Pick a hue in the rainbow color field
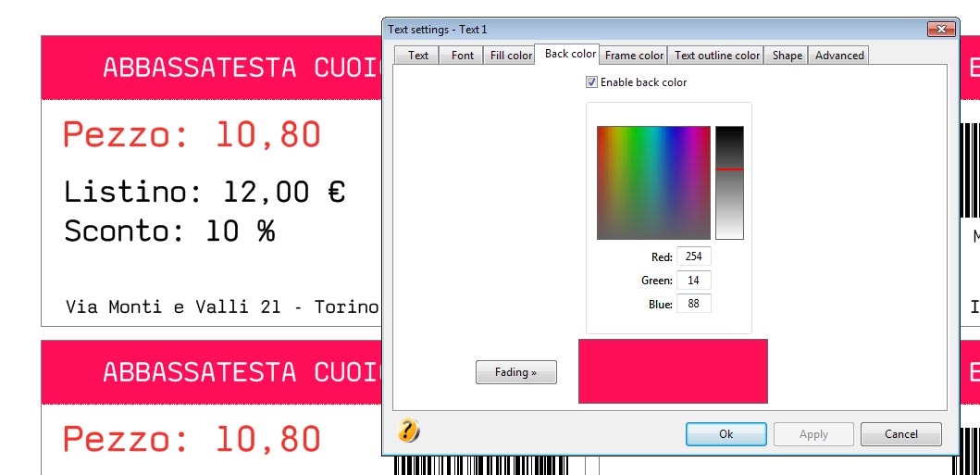Viewport: 980px width, 475px height. [x=653, y=182]
